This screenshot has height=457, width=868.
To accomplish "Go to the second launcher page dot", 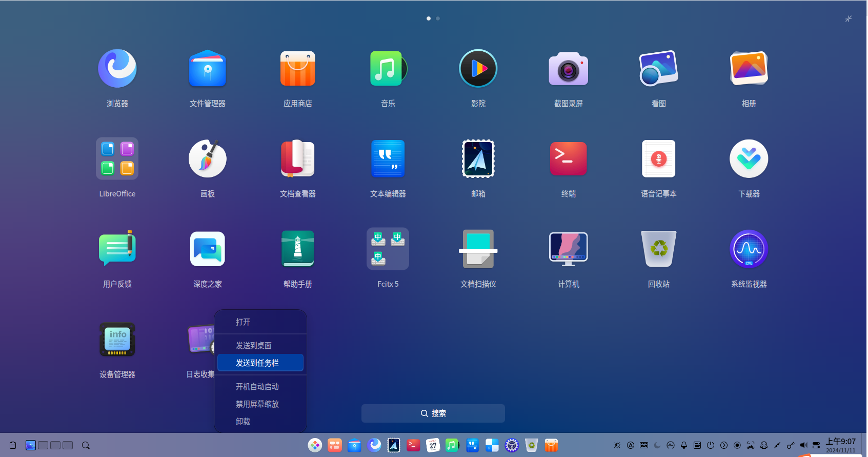I will (438, 18).
